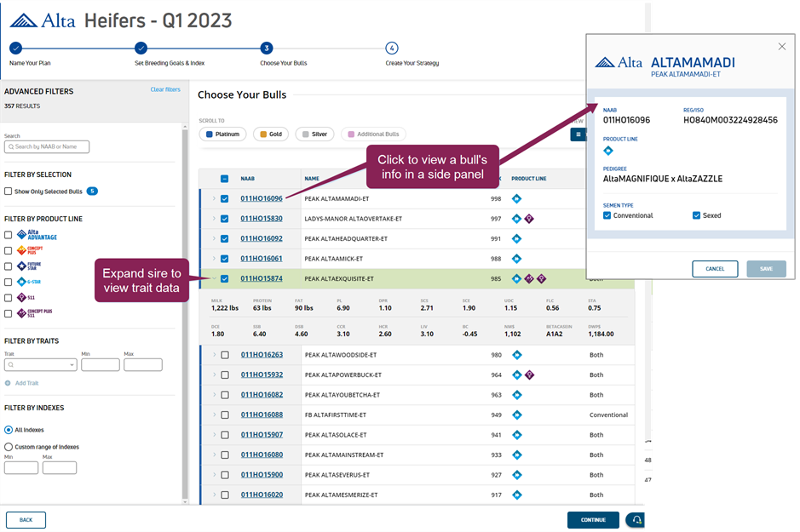Expand sire row 011HO16088 trait data
The height and width of the screenshot is (532, 800).
pyautogui.click(x=215, y=415)
